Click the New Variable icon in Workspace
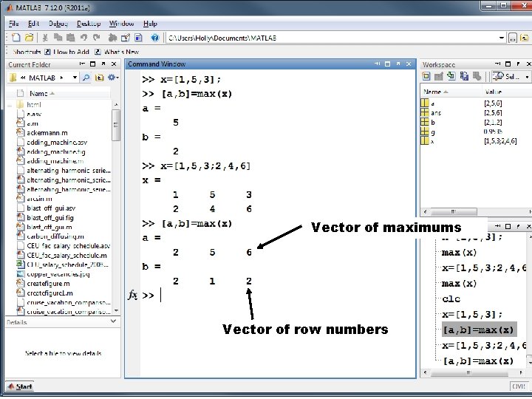532x399 pixels. (x=426, y=76)
